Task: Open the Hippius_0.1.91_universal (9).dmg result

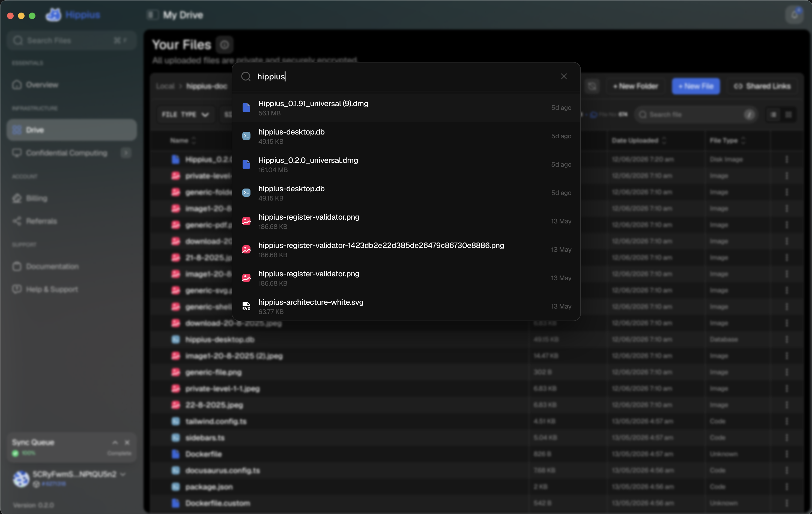Action: tap(406, 107)
